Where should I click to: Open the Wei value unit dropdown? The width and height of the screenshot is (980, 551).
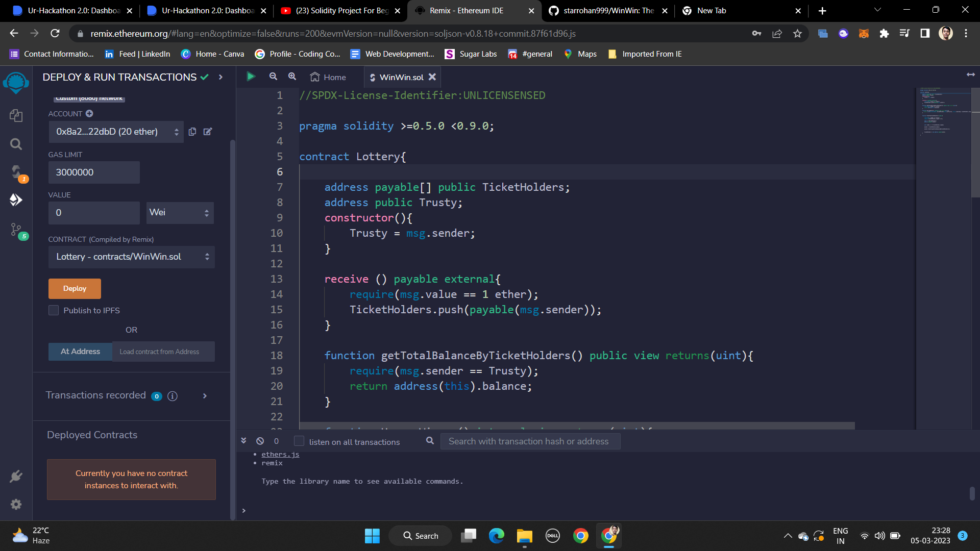(x=180, y=213)
